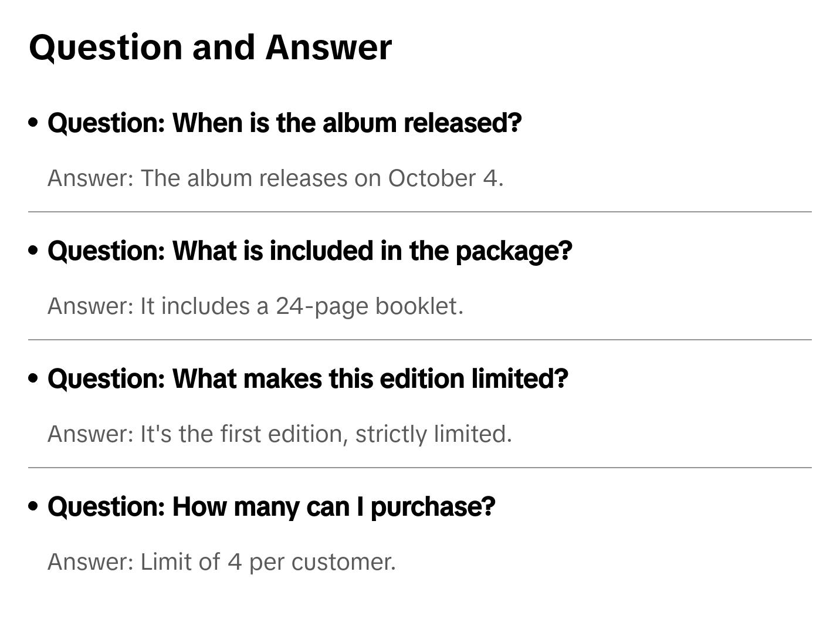Click the divider line below the booklet answer

coord(419,340)
